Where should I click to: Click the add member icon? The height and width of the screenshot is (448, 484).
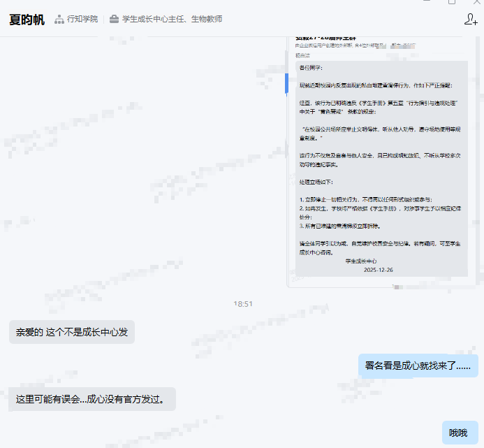coord(471,19)
